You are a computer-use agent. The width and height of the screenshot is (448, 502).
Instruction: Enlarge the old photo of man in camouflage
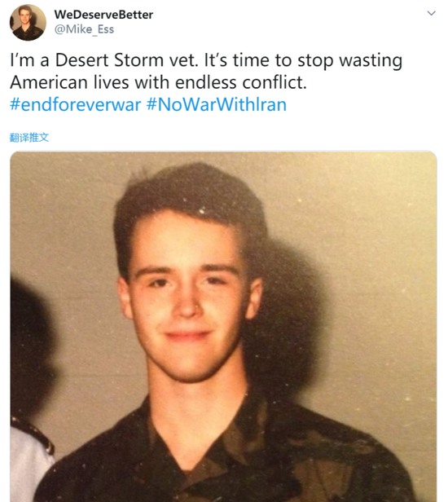tap(223, 327)
